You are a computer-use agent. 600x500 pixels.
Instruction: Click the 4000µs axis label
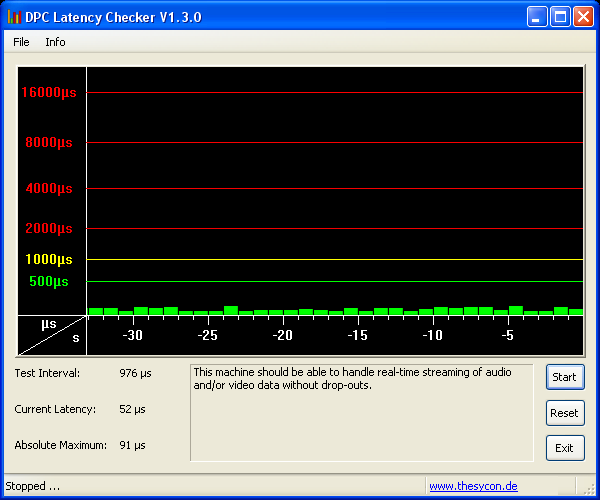coord(49,188)
